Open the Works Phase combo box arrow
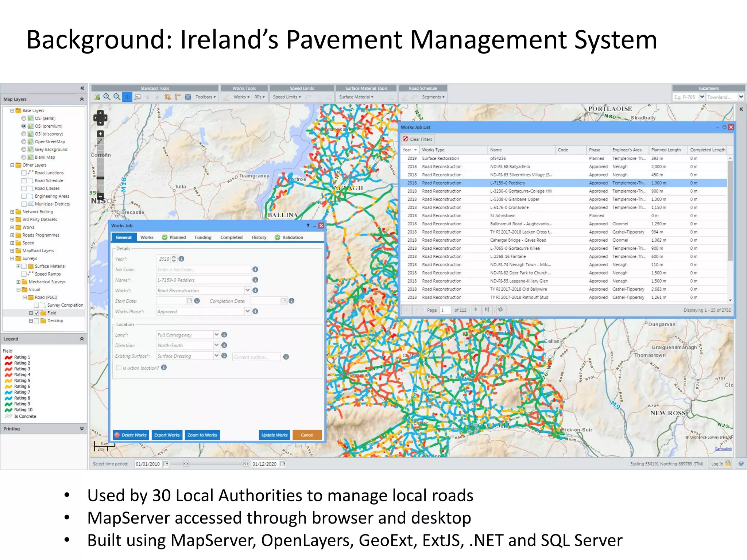The height and width of the screenshot is (560, 747). (248, 311)
